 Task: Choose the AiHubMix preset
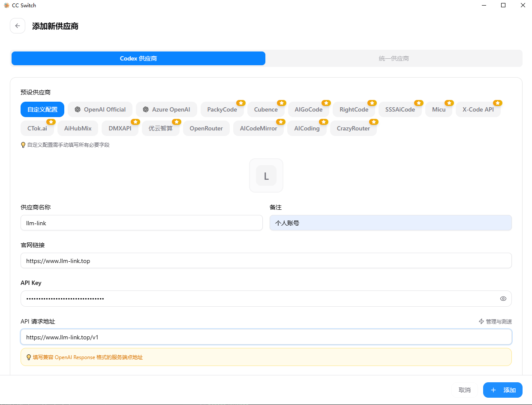[78, 128]
